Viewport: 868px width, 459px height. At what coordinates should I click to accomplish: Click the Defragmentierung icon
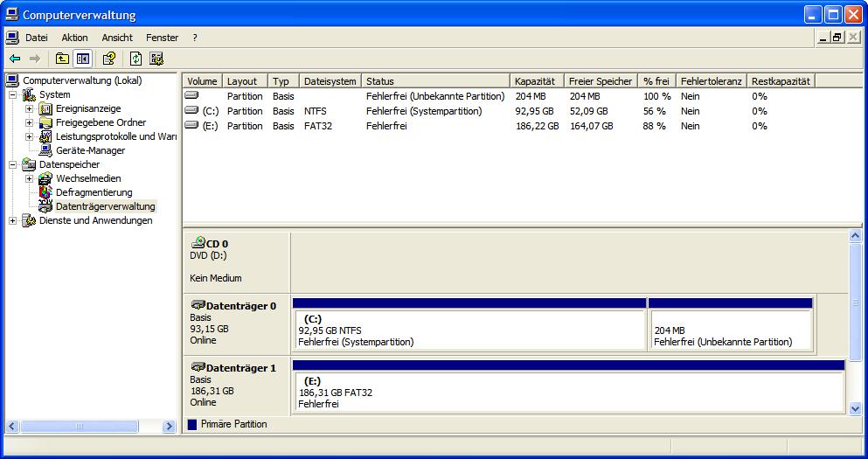[46, 192]
